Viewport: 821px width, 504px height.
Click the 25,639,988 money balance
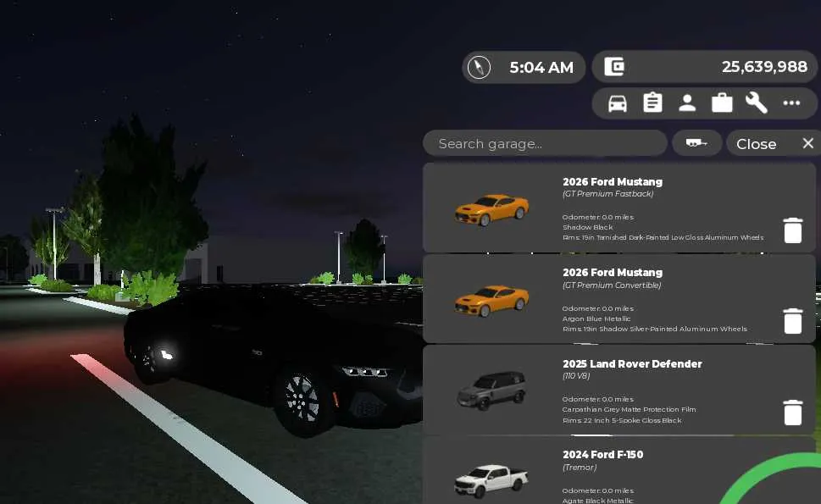coord(764,67)
